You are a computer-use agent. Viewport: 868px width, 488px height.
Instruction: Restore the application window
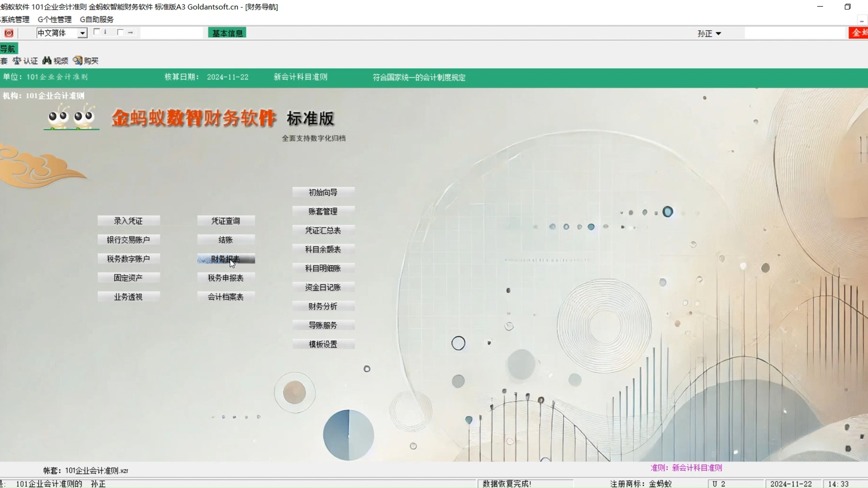(848, 7)
